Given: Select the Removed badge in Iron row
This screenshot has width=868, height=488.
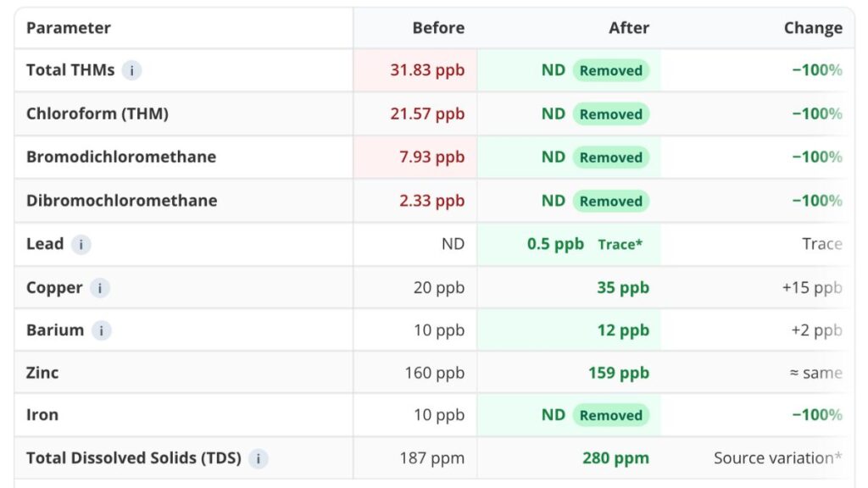Looking at the screenshot, I should 610,415.
